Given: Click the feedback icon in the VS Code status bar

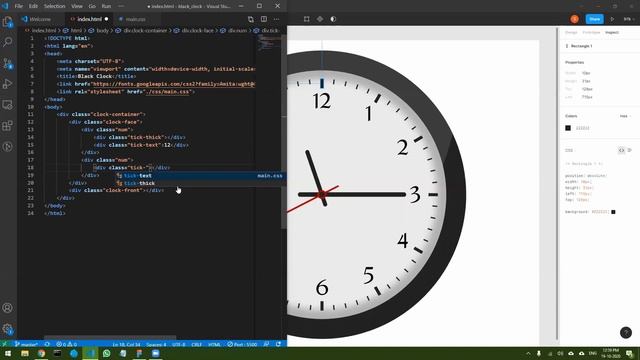Looking at the screenshot, I should (266, 344).
